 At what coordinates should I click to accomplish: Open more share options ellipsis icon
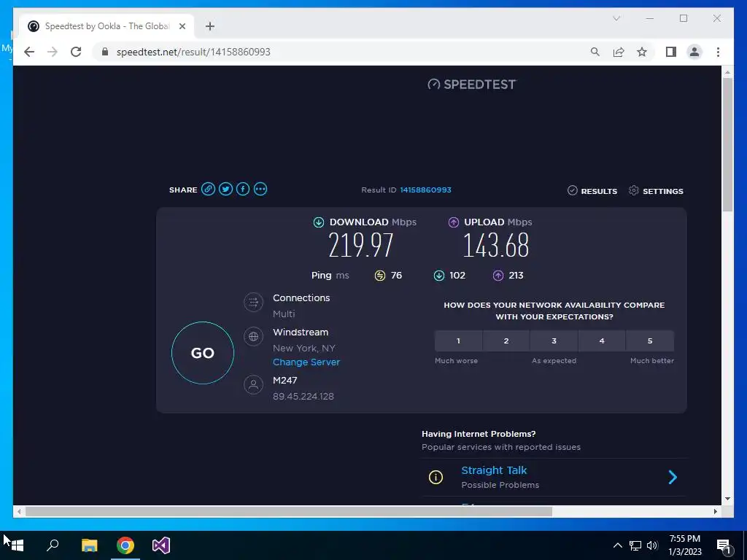(260, 189)
